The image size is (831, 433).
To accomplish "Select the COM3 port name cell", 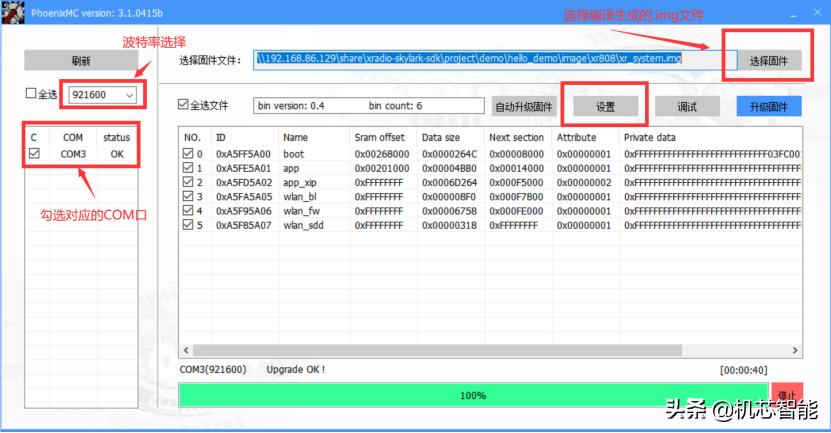I will click(73, 154).
